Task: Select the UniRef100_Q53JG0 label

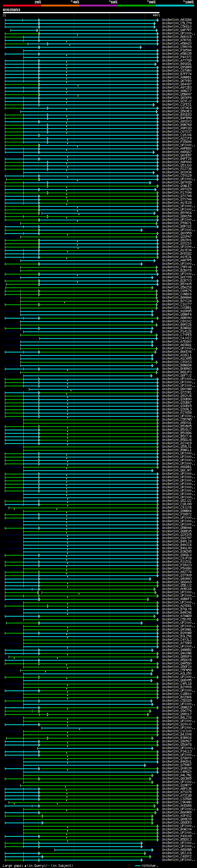Action: pos(177,165)
